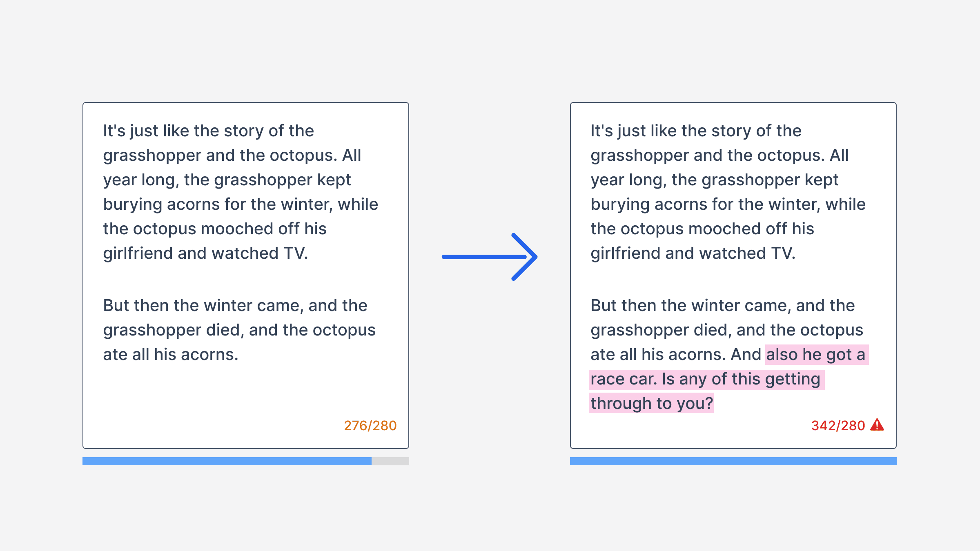This screenshot has height=551, width=980.
Task: Click the filled part of the left progress bar
Action: [227, 461]
